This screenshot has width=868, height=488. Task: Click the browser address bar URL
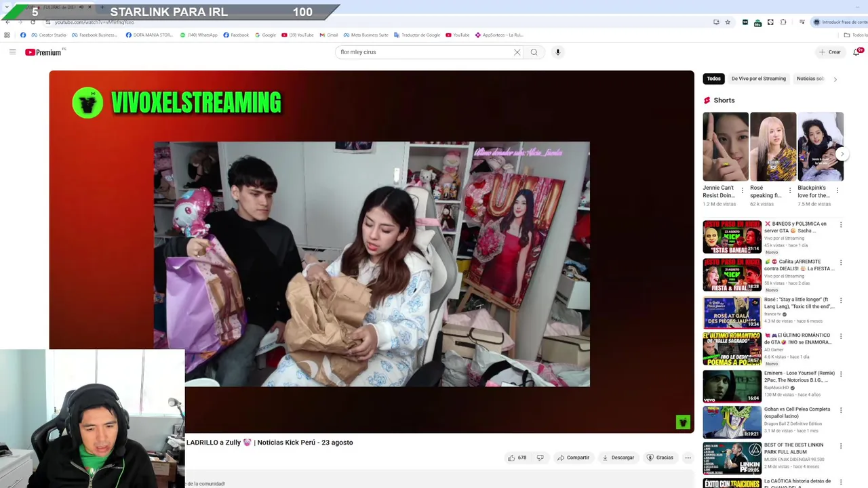click(x=94, y=22)
